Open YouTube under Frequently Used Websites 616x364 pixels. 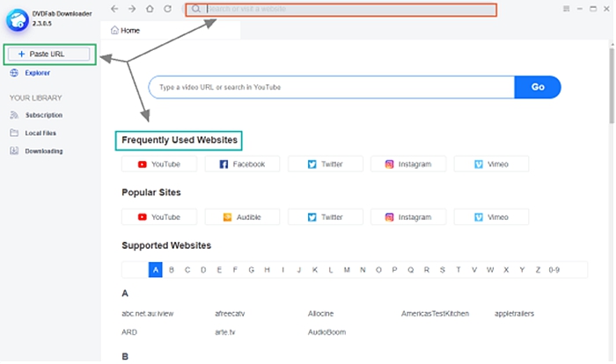coord(159,164)
